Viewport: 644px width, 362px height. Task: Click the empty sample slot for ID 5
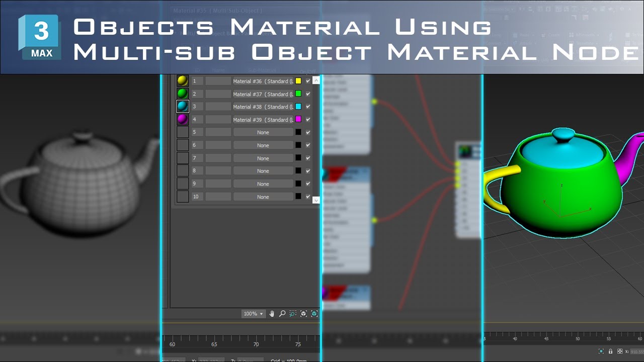tap(183, 132)
